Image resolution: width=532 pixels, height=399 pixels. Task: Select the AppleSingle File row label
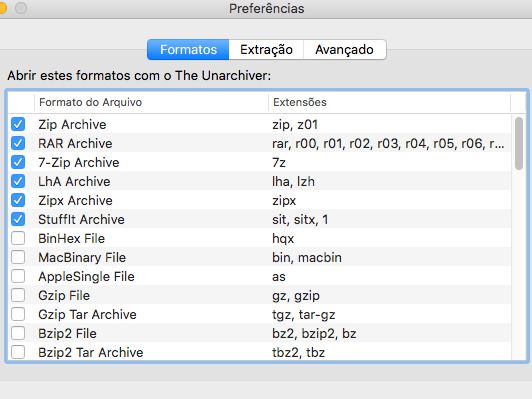tap(87, 277)
